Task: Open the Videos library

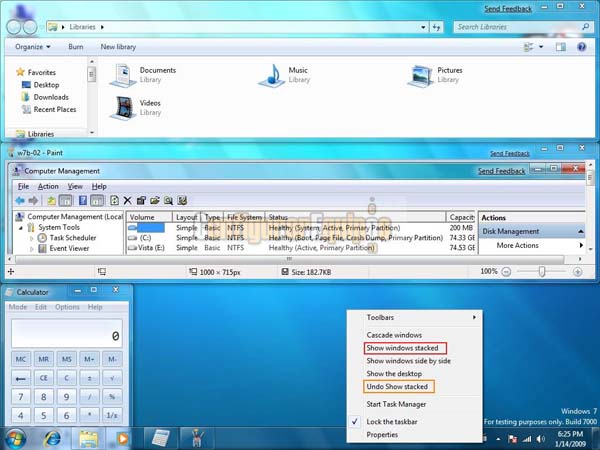Action: [x=135, y=108]
